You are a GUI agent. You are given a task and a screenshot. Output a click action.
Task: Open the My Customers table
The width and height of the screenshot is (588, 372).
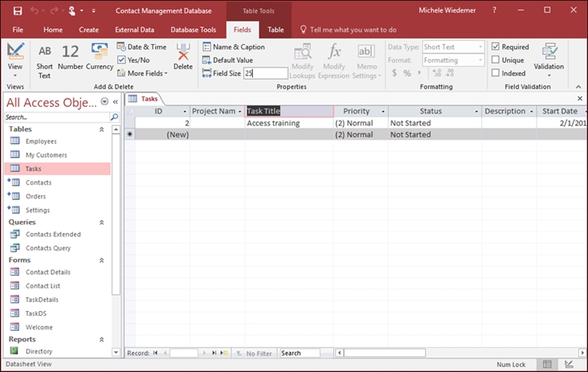click(x=46, y=155)
